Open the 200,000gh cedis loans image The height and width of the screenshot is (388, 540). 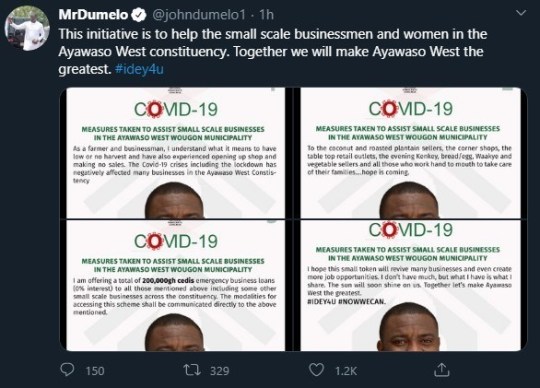175,285
